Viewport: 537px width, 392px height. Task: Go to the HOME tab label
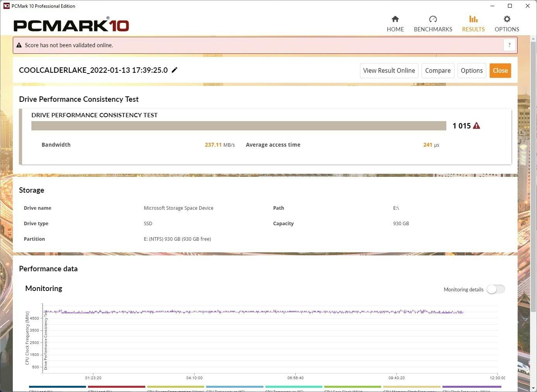[x=395, y=29]
